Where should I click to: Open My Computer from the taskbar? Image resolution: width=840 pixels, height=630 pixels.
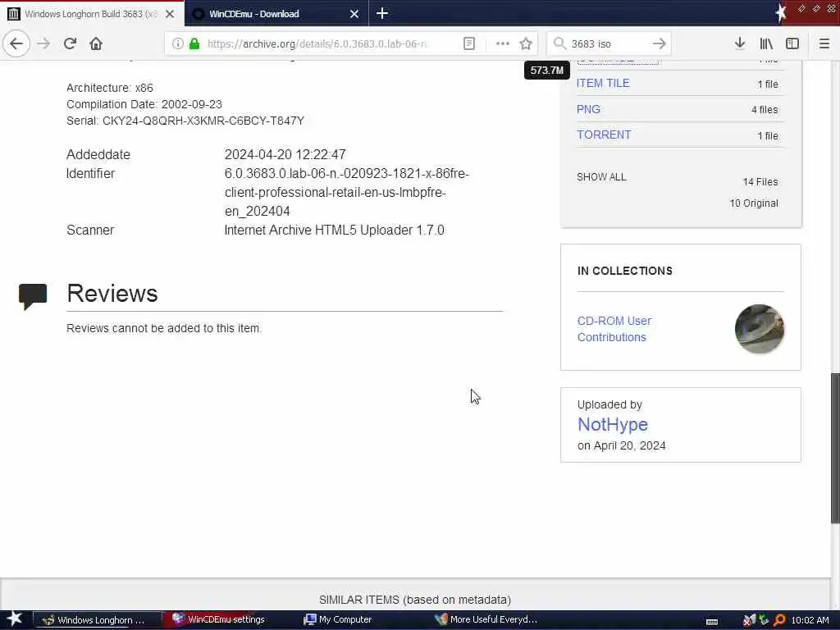[337, 619]
